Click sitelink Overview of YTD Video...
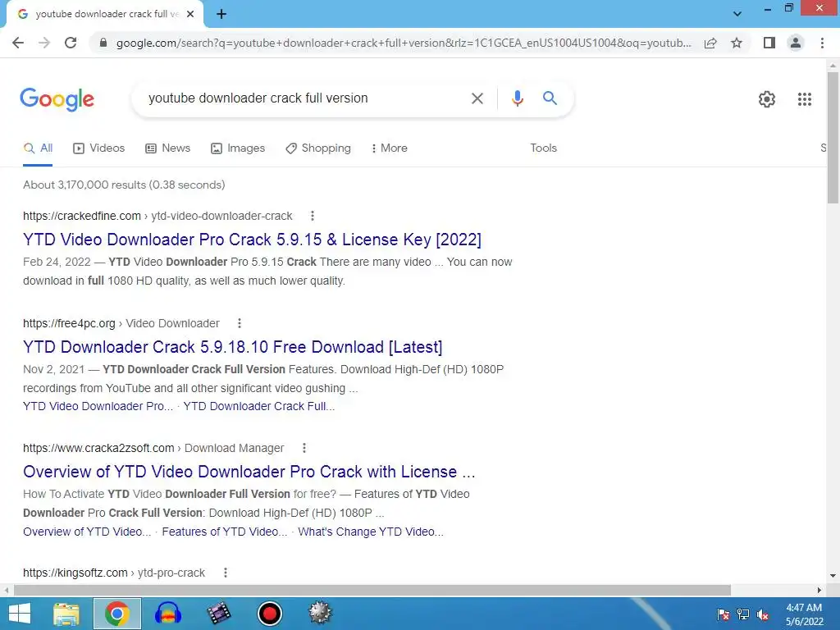840x630 pixels. coord(87,532)
